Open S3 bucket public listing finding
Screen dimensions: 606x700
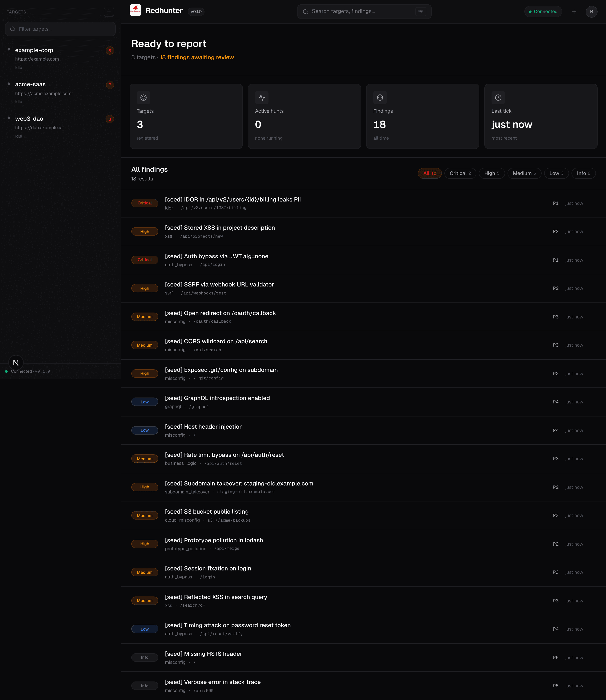[363, 516]
